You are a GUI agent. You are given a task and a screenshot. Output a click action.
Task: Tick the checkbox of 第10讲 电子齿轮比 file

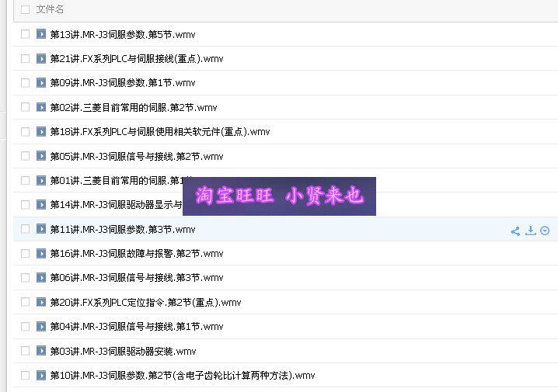tap(25, 375)
